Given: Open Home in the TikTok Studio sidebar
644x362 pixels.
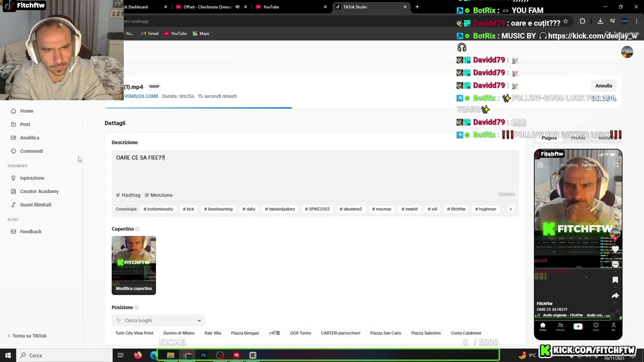Looking at the screenshot, I should coord(27,111).
